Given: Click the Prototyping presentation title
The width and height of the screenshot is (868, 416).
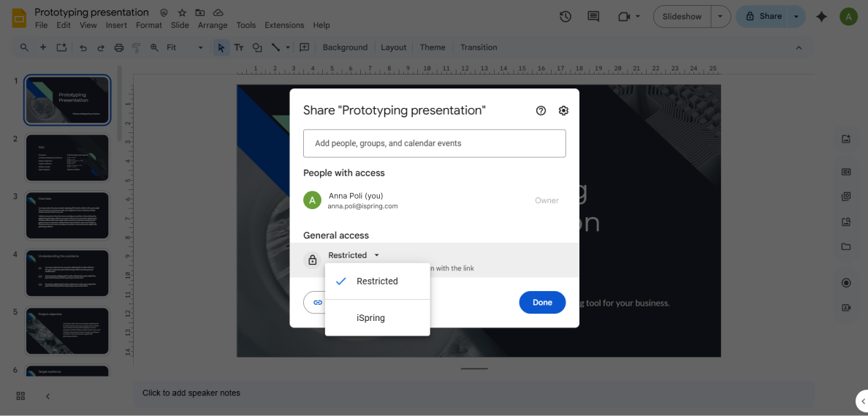Looking at the screenshot, I should (91, 12).
